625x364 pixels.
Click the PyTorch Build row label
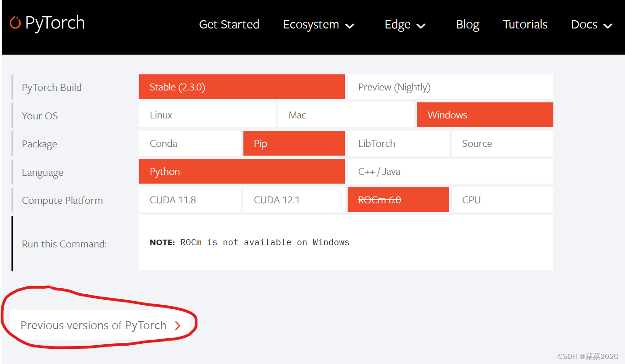[x=51, y=87]
